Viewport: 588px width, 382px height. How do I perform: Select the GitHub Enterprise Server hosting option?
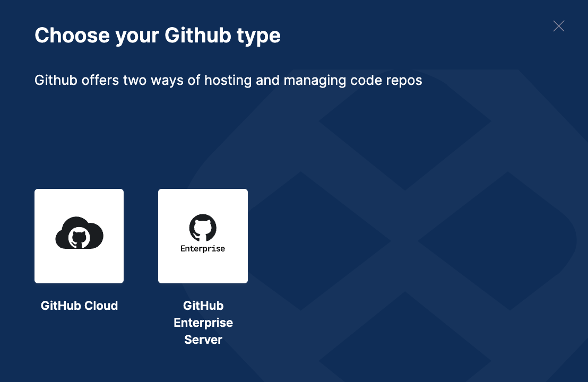click(203, 236)
